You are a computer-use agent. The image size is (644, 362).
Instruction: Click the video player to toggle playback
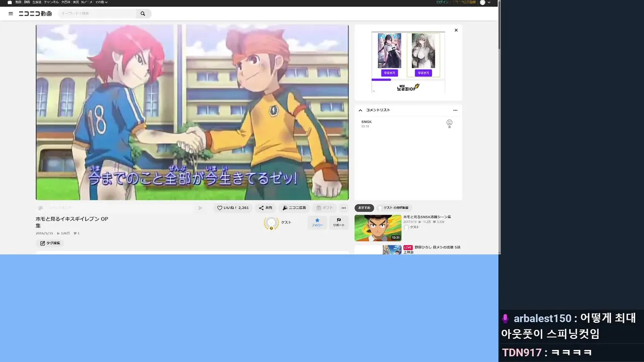coord(192,112)
